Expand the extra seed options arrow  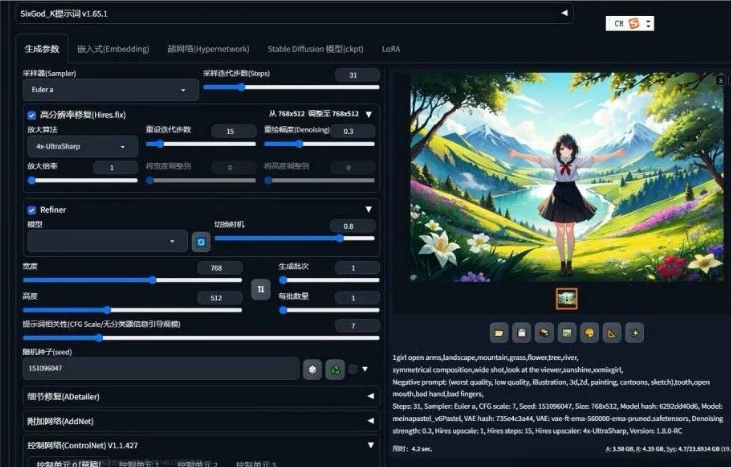pos(365,369)
